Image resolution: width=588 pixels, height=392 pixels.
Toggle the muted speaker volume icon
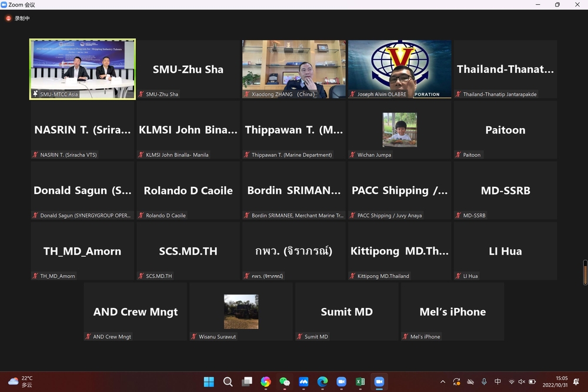point(522,382)
